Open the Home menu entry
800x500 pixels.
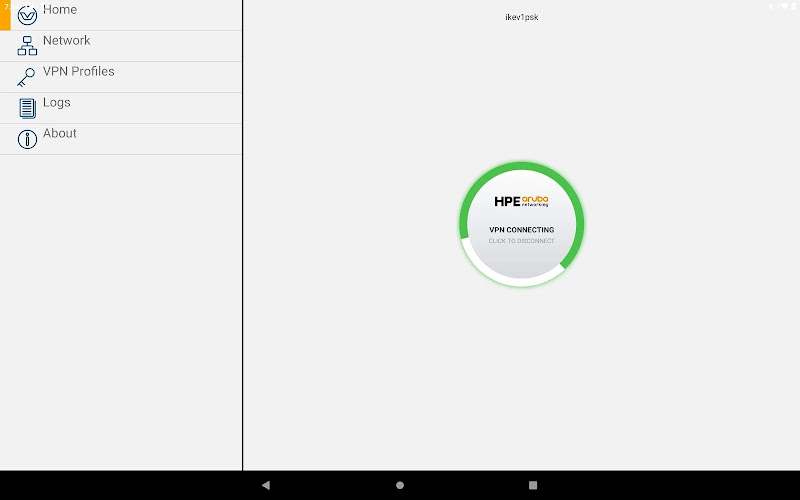121,15
